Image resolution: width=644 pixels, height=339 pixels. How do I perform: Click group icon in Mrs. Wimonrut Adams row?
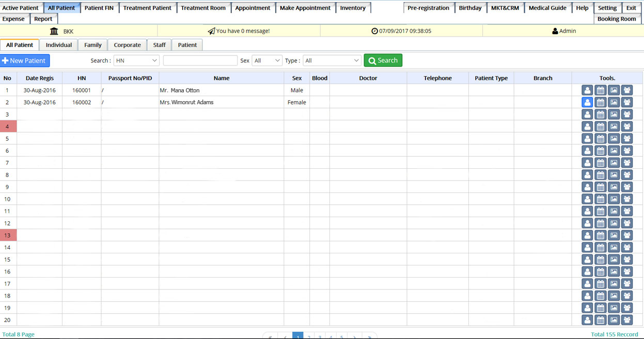point(627,102)
